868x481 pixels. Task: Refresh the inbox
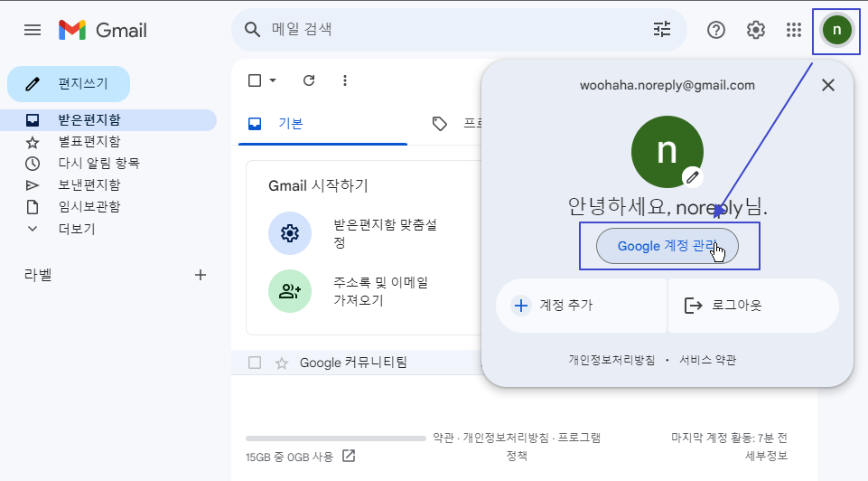(x=309, y=80)
